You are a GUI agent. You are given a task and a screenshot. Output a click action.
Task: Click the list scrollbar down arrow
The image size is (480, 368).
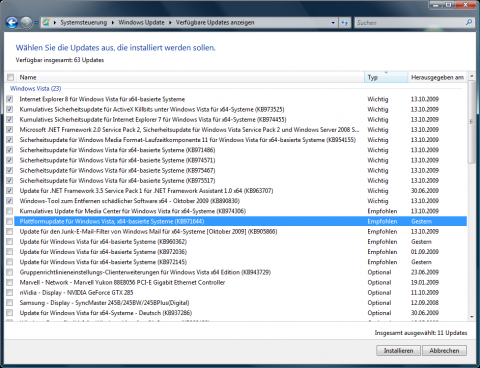click(472, 317)
